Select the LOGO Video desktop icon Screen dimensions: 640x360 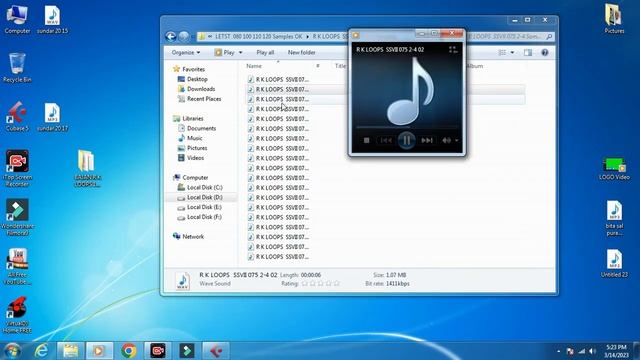pos(614,169)
